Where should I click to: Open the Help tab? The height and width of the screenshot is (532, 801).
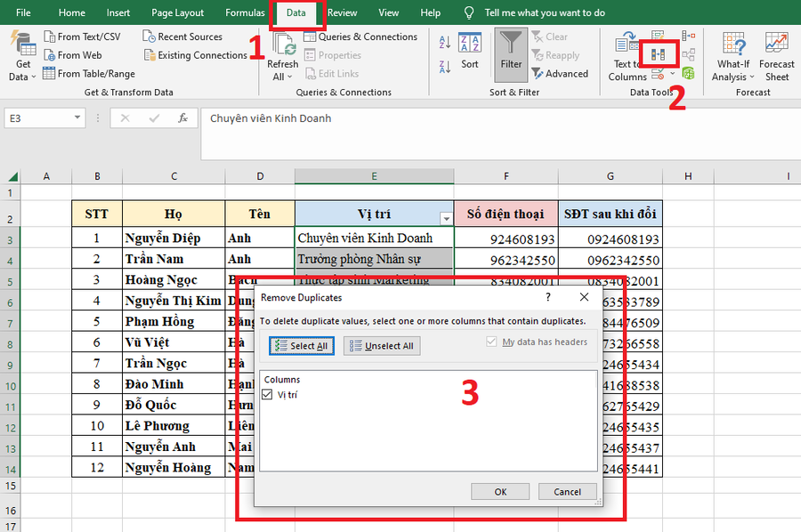click(430, 12)
